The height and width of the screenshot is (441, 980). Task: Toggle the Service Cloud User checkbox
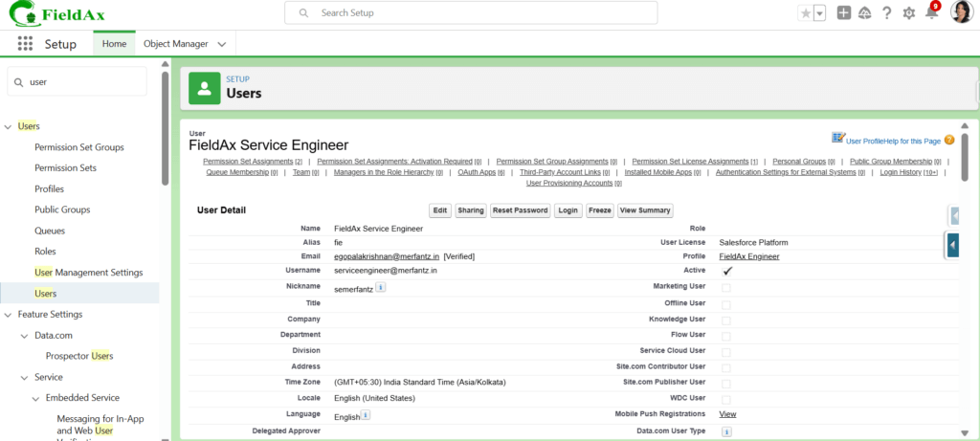click(725, 352)
